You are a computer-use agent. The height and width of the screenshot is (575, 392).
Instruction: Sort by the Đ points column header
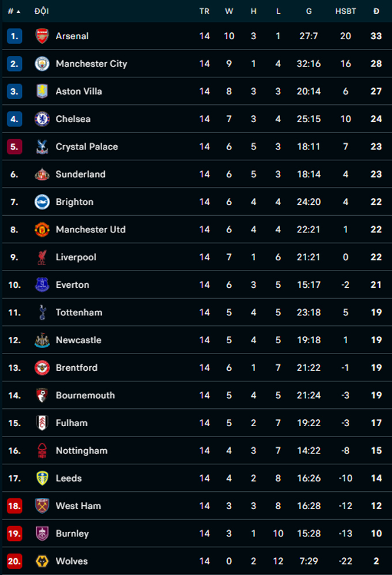376,11
